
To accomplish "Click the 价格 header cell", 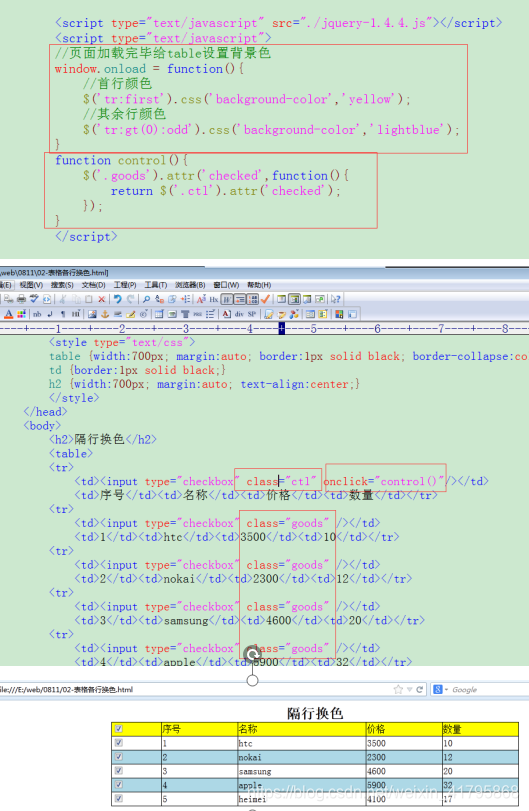I will [x=404, y=729].
